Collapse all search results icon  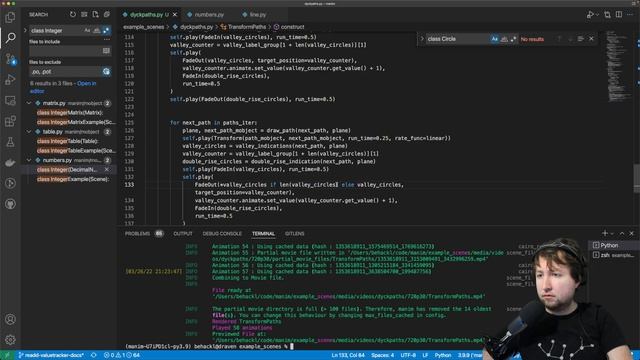pos(107,14)
